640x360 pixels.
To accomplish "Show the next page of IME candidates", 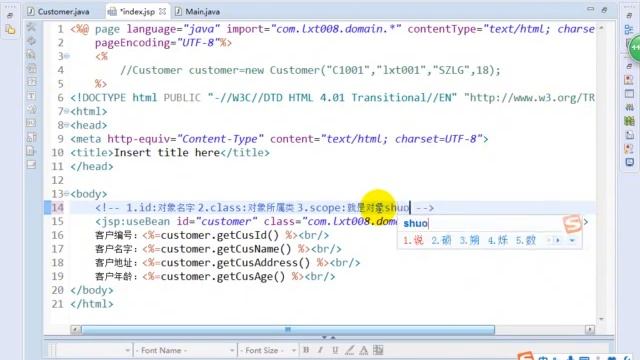I will pos(558,240).
